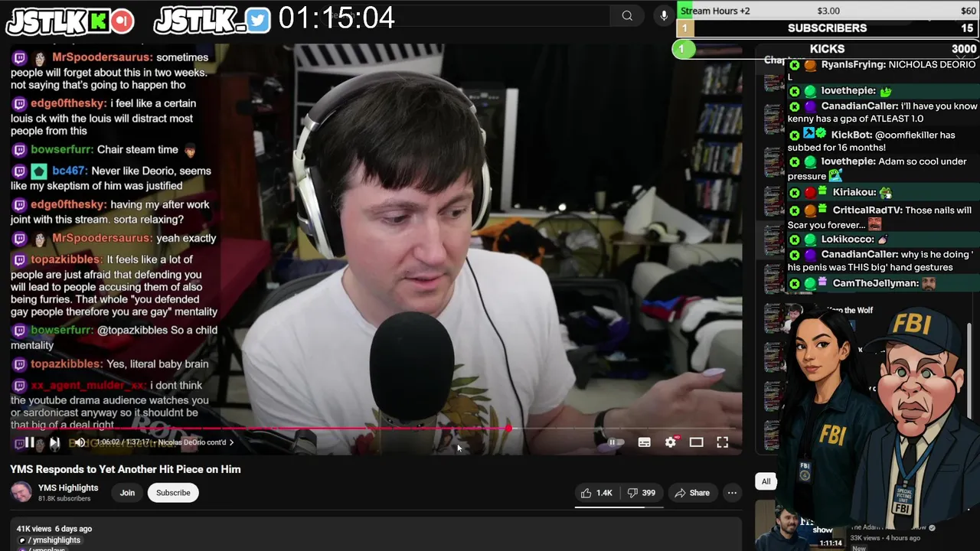Click the video title 'YMS Responds to Yet Another Hit Piece'
This screenshot has width=980, height=551.
pyautogui.click(x=126, y=469)
